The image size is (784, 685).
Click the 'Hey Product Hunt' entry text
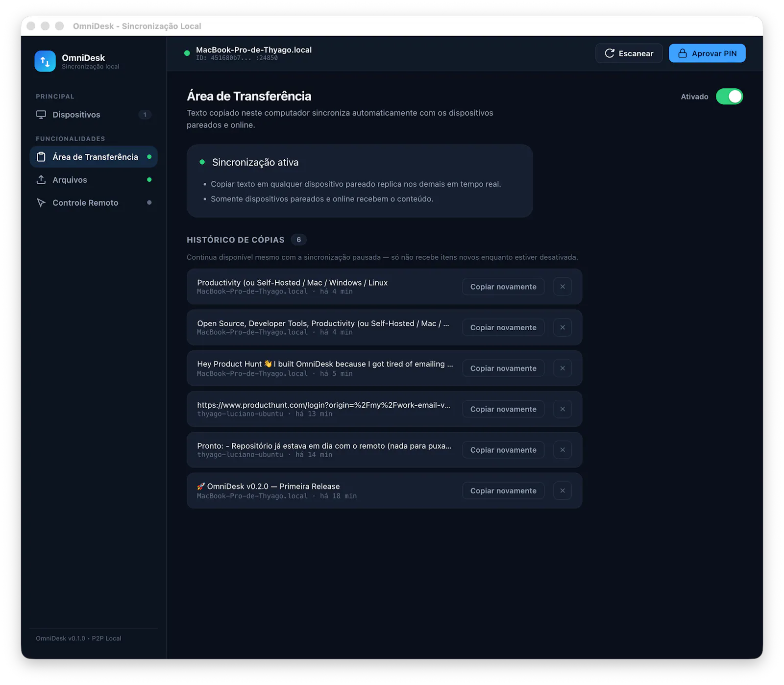[x=325, y=364]
